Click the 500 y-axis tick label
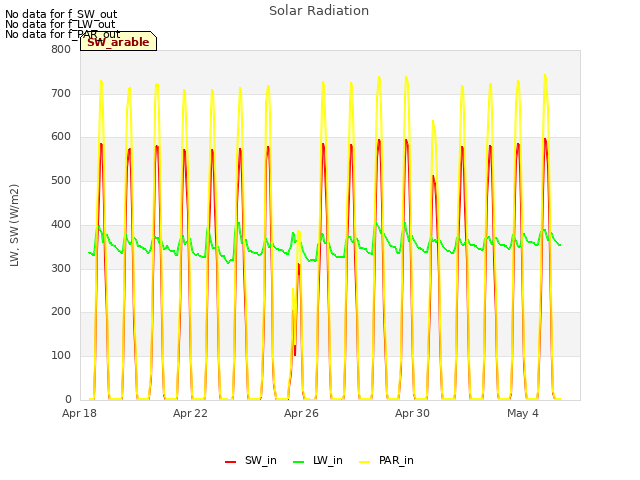Screen dimensions: 640x480 pyautogui.click(x=61, y=180)
